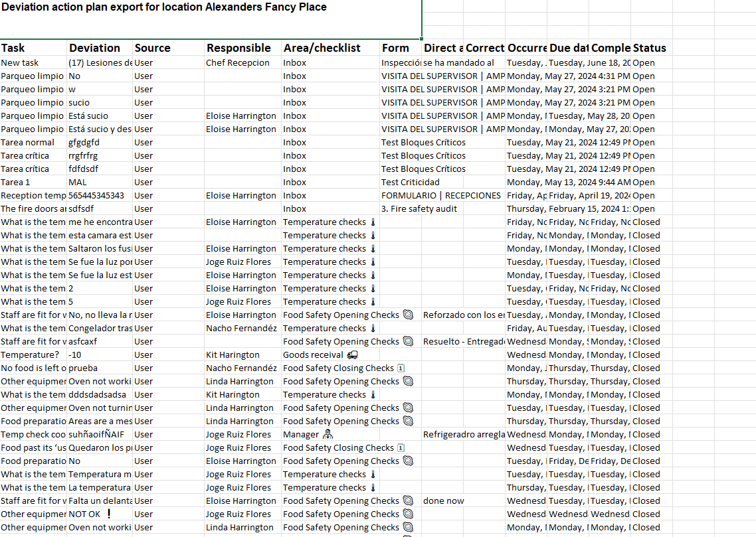Image resolution: width=756 pixels, height=537 pixels.
Task: Click the 'FORMULARIO | RECEPCIONES' form cell
Action: tap(441, 196)
